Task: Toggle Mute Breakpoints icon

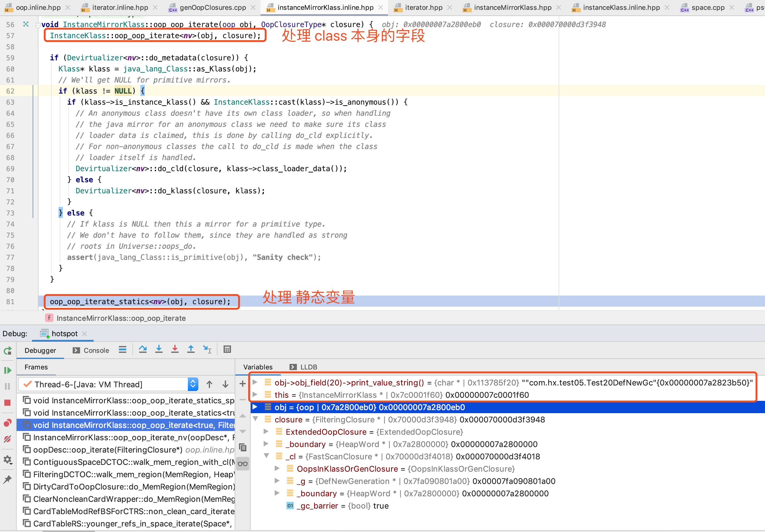Action: pyautogui.click(x=8, y=439)
